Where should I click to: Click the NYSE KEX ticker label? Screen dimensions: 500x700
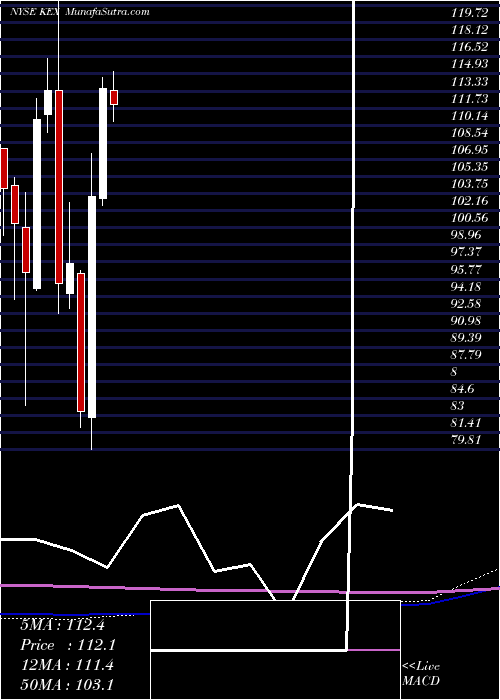click(37, 12)
